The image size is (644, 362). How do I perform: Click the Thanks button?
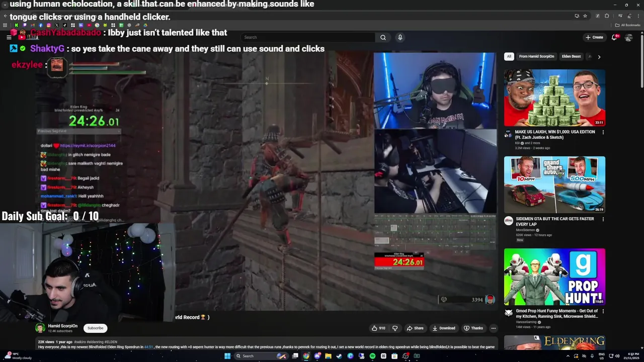pyautogui.click(x=473, y=328)
